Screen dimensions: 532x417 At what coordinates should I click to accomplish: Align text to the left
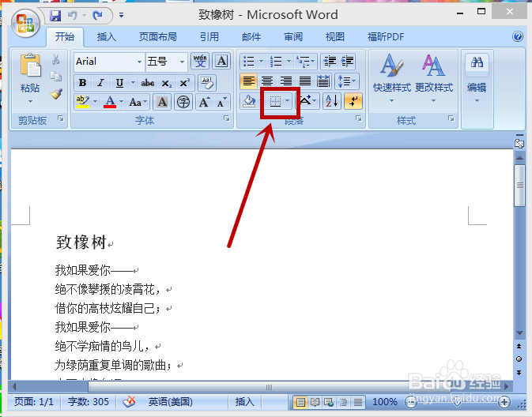pyautogui.click(x=249, y=81)
